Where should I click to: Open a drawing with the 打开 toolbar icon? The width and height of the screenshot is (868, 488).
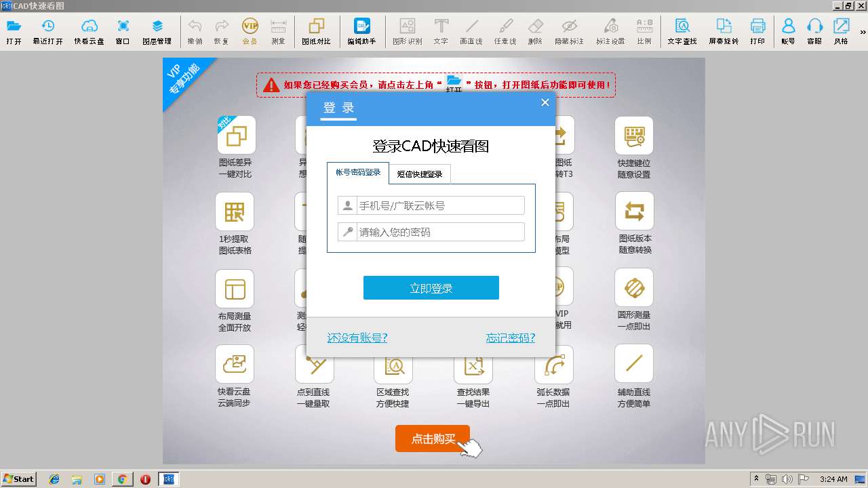point(14,32)
